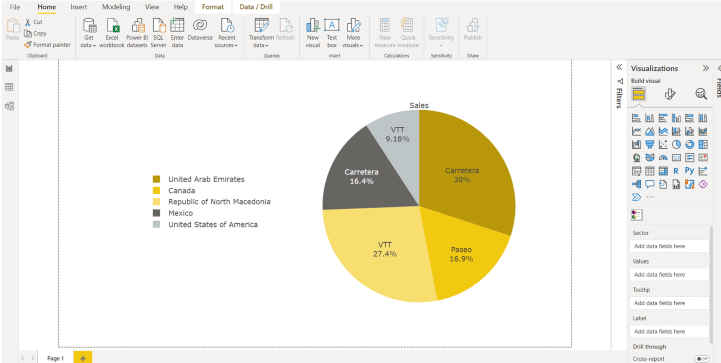721x363 pixels.
Task: Switch to the Modeling ribbon tab
Action: tap(116, 7)
